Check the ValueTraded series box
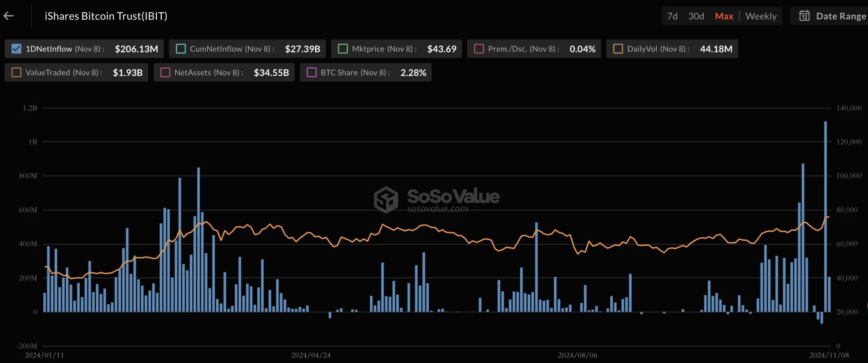Viewport: 868px width, 363px height. 16,73
